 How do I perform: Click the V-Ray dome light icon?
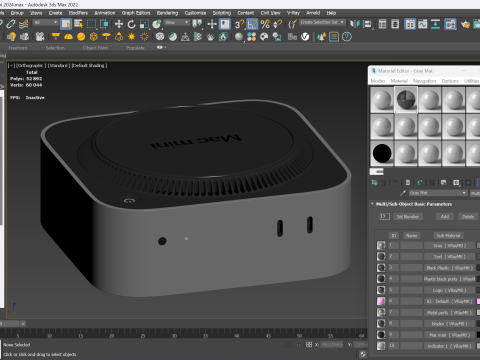[x=68, y=37]
